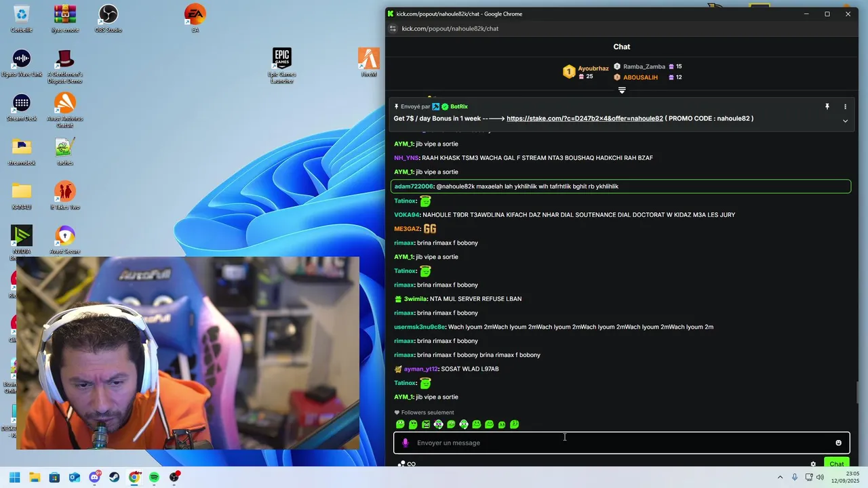
Task: Open A Gentlemen's Dispute Demo shortcut
Action: tap(65, 66)
